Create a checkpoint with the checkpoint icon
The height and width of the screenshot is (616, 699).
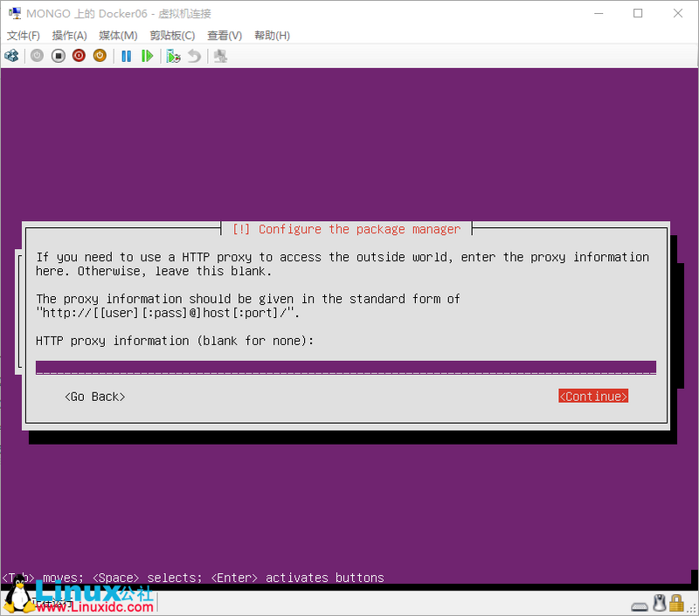coord(173,54)
